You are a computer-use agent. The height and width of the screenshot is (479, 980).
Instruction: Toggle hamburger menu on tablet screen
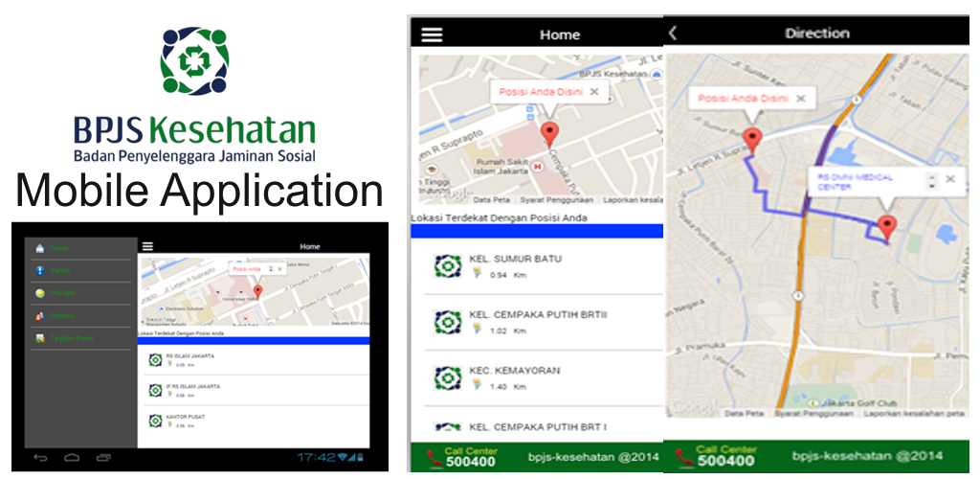pos(147,246)
